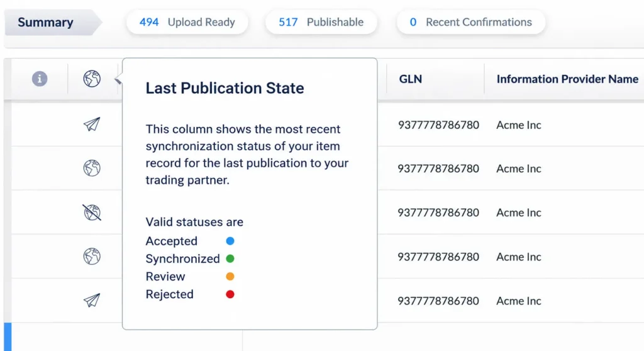The height and width of the screenshot is (351, 644).
Task: Click the paper plane icon in the first row
Action: 92,124
